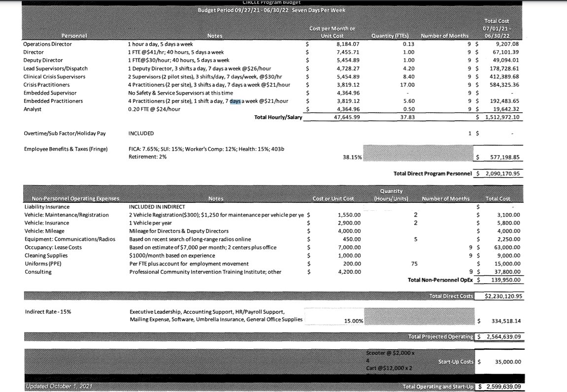Select the Start-Up Costs value 35,000.00

(508, 362)
